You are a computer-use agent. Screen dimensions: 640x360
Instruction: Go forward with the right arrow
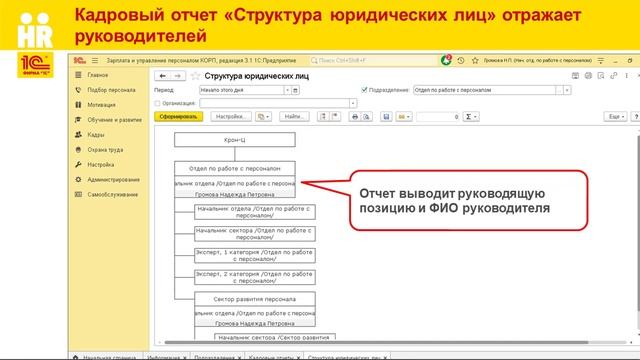pyautogui.click(x=178, y=76)
